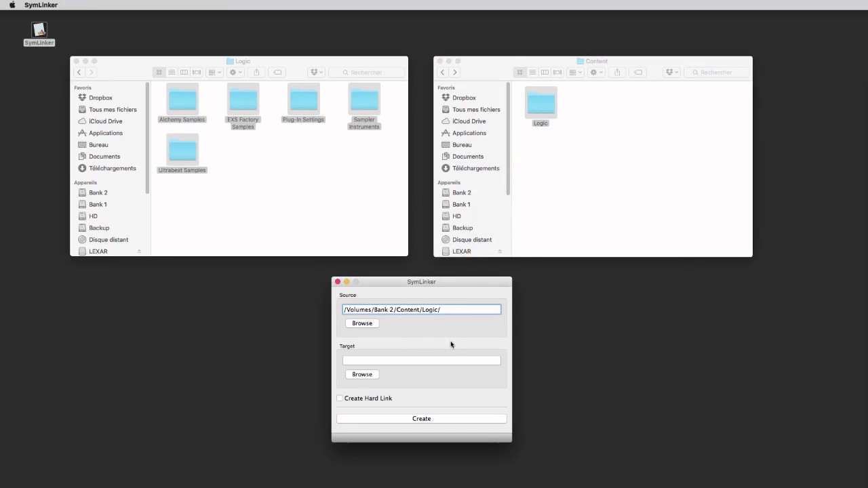Open Applications in Logic window sidebar
This screenshot has height=488, width=868.
tap(105, 133)
